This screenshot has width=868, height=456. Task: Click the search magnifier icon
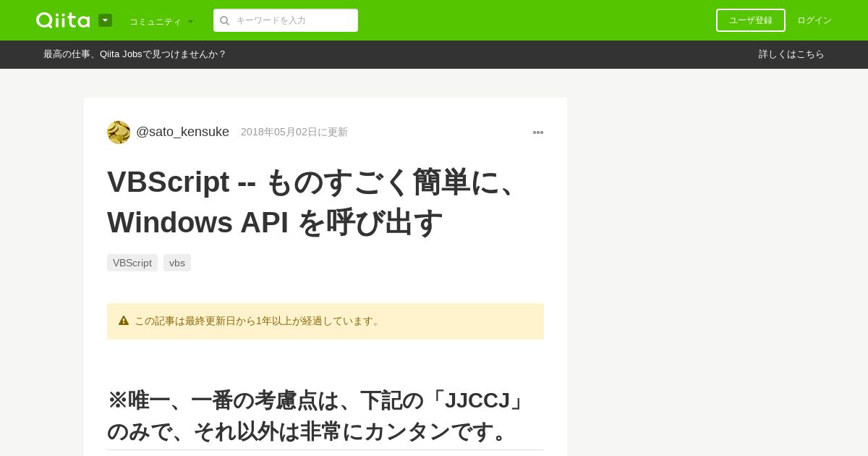pyautogui.click(x=224, y=20)
